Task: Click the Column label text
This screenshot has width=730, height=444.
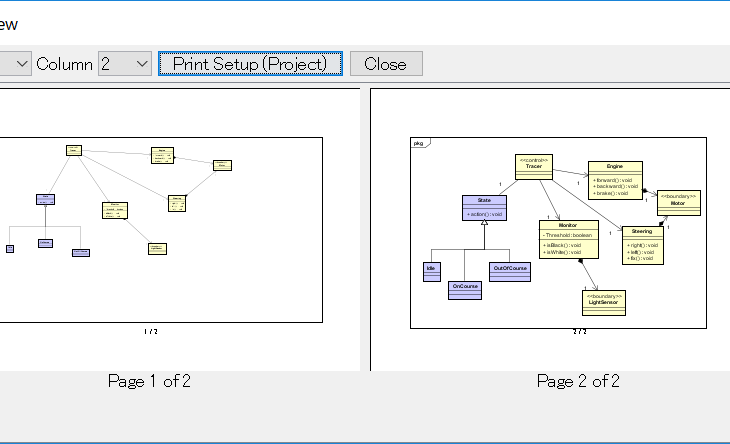Action: (64, 64)
